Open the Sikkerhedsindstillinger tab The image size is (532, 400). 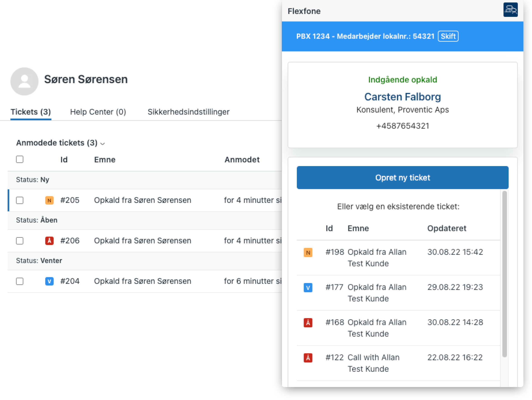189,112
